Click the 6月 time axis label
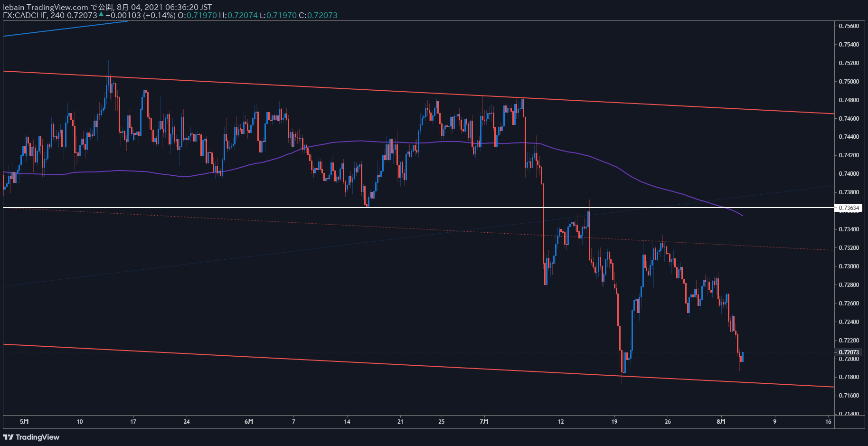The width and height of the screenshot is (868, 446). tap(249, 421)
